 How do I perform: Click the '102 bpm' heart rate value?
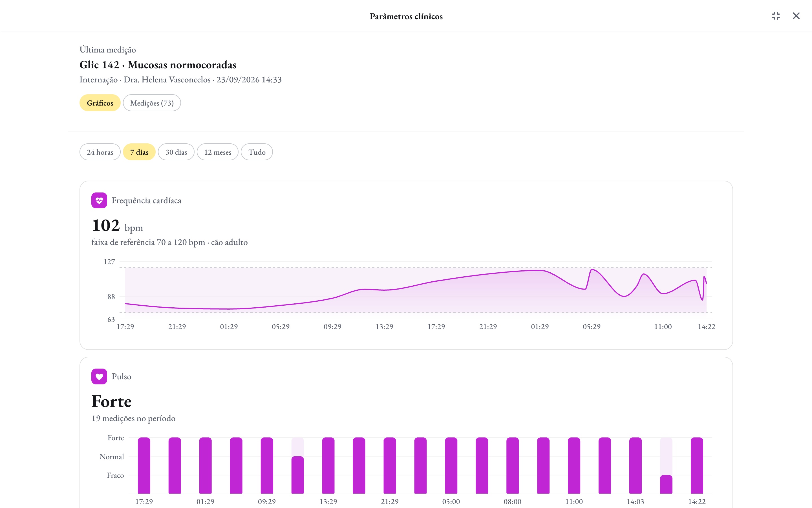[117, 225]
